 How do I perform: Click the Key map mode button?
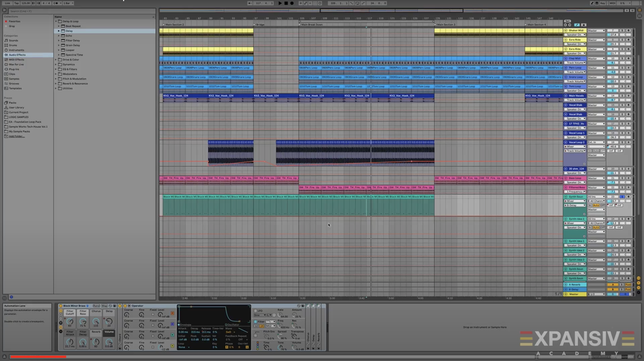coord(603,3)
